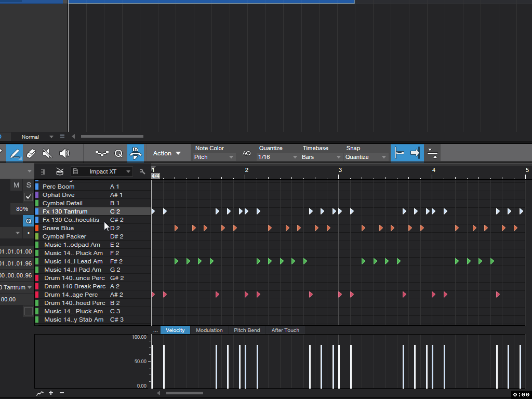Switch to the Pitch Bend tab
This screenshot has width=532, height=399.
tap(247, 330)
